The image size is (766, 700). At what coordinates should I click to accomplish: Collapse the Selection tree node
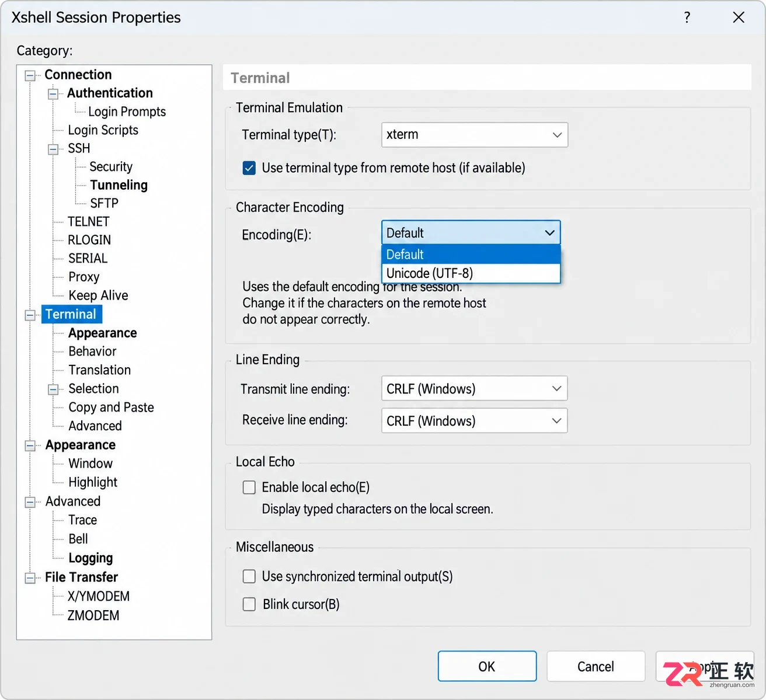53,389
